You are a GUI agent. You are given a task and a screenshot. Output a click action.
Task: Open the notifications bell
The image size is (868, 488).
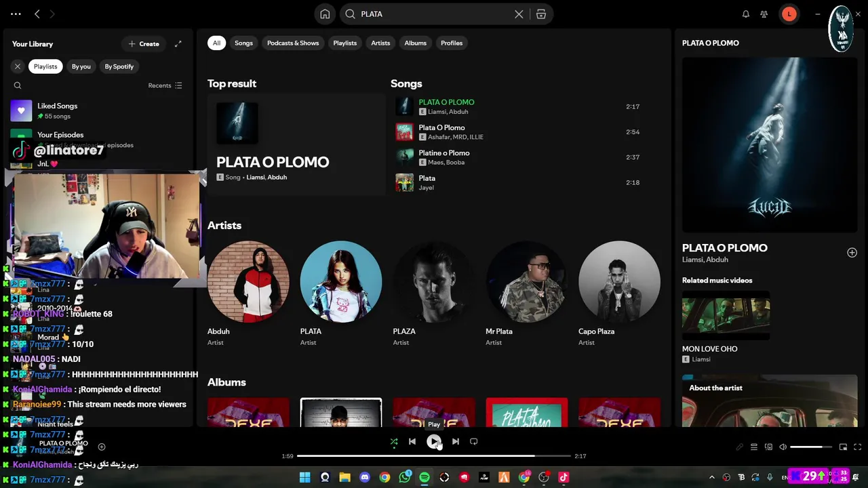[x=746, y=14]
